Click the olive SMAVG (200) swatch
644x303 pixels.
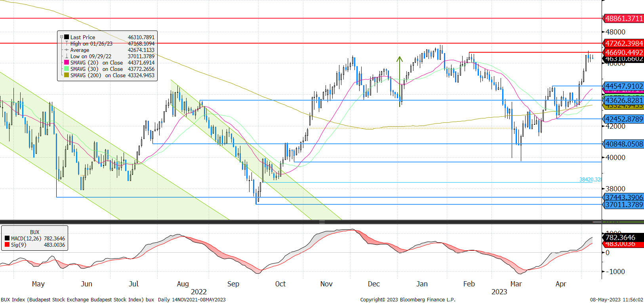67,75
